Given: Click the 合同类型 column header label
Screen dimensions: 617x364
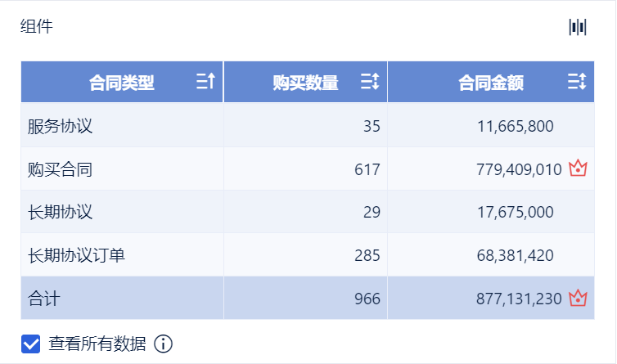Looking at the screenshot, I should click(121, 83).
